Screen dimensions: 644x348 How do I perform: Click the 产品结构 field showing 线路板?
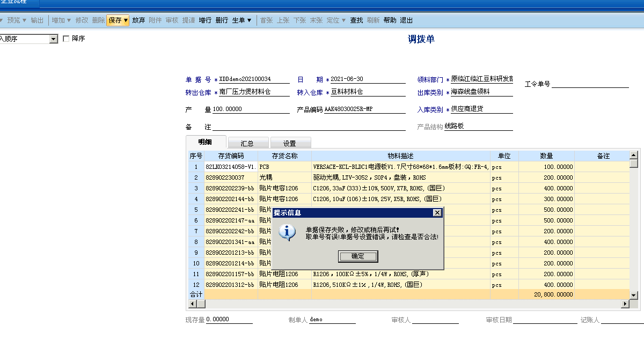[x=479, y=127]
